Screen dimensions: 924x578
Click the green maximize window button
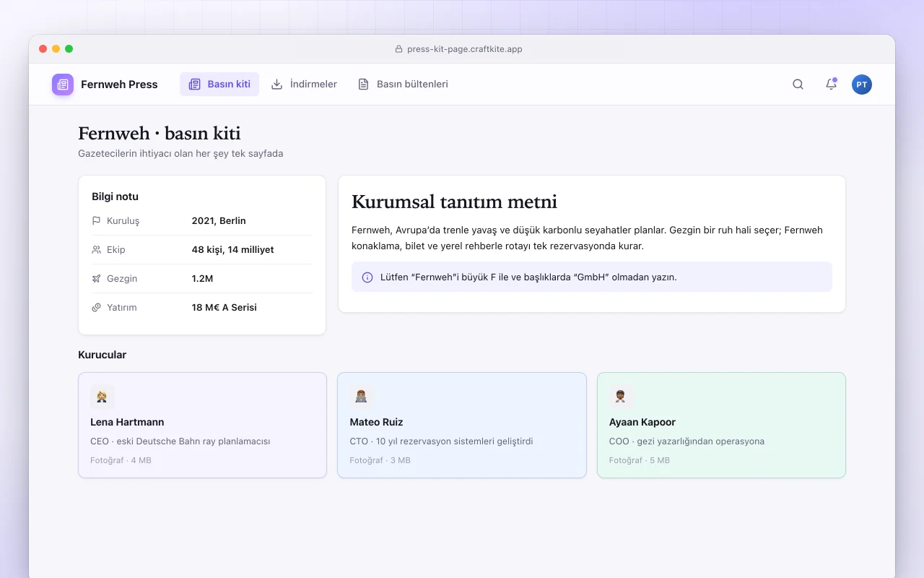point(69,49)
